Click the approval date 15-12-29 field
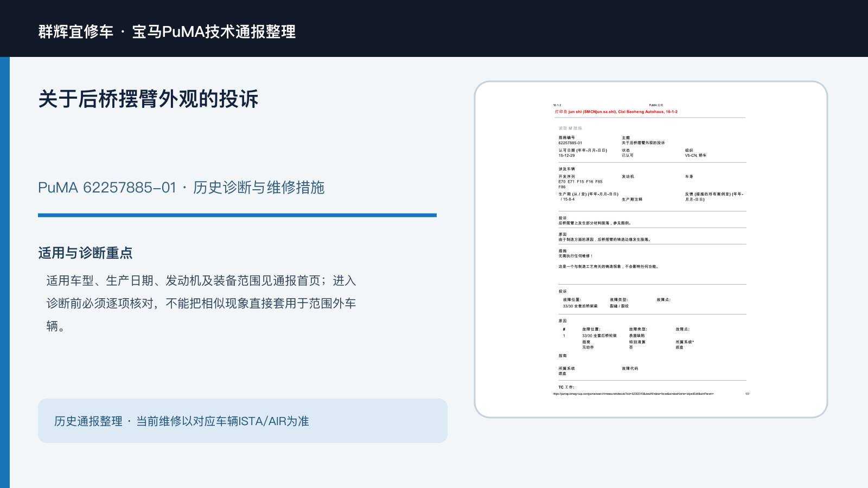Screen dimensions: 868x488 pyautogui.click(x=566, y=156)
